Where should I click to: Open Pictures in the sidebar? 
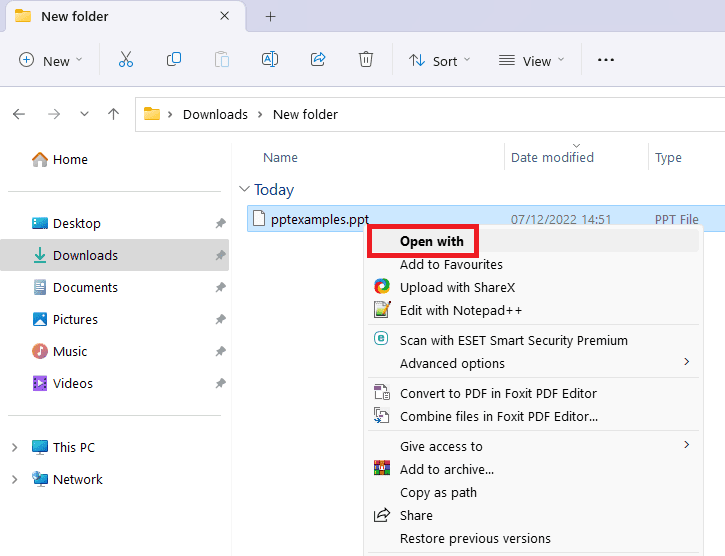(115, 319)
